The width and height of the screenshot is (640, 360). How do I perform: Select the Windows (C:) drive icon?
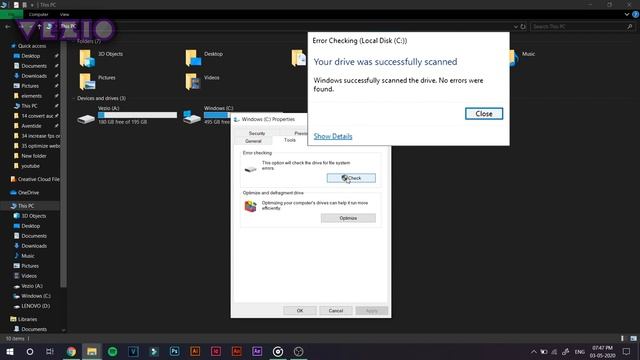click(192, 118)
